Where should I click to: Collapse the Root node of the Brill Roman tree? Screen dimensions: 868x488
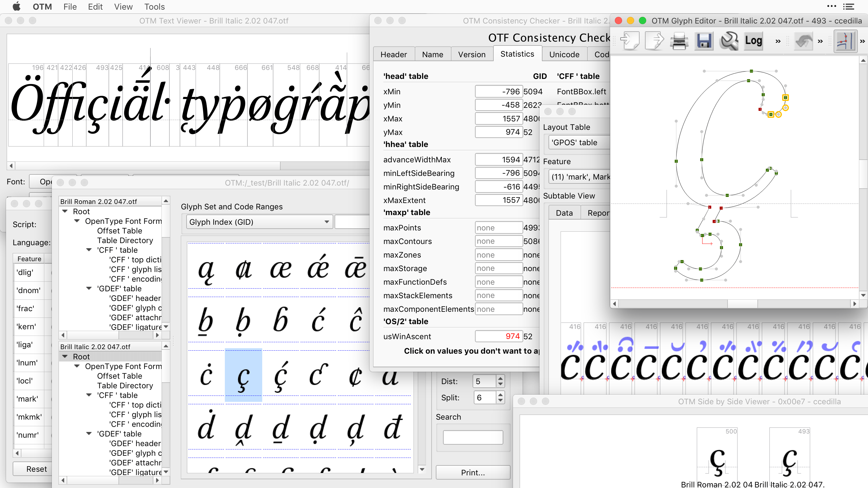65,211
